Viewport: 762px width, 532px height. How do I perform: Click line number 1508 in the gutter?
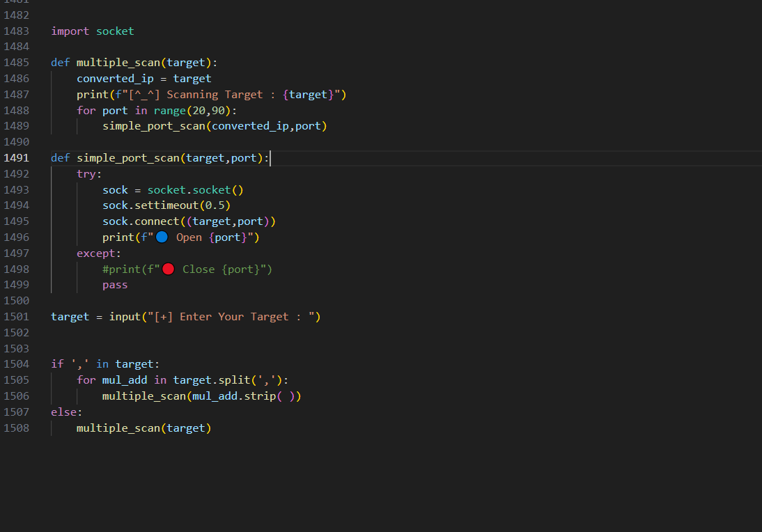coord(17,428)
